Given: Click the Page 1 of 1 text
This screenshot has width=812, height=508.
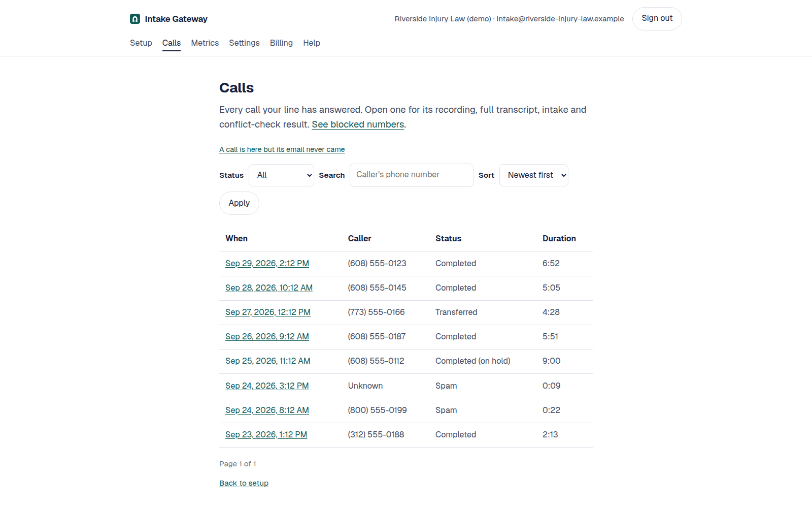Looking at the screenshot, I should click(x=238, y=464).
